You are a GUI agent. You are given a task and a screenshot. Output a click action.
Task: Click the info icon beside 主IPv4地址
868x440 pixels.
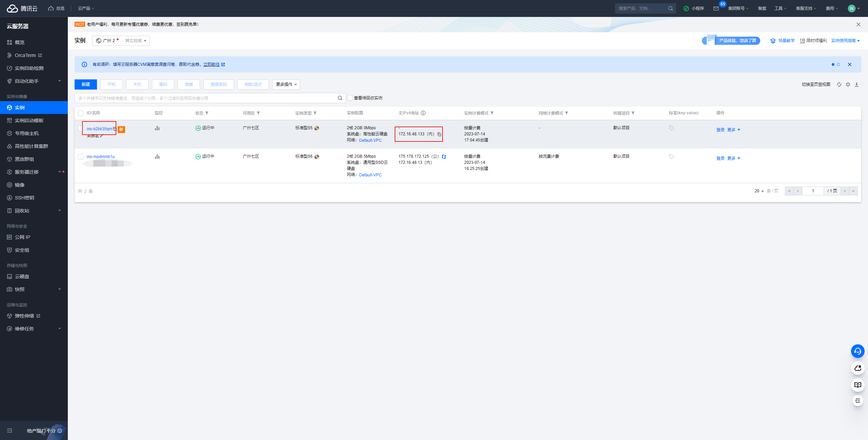click(423, 113)
